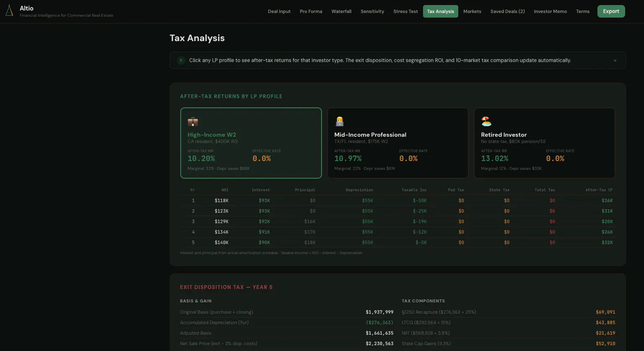Click the Depreciation column header
The width and height of the screenshot is (644, 351).
tap(359, 190)
